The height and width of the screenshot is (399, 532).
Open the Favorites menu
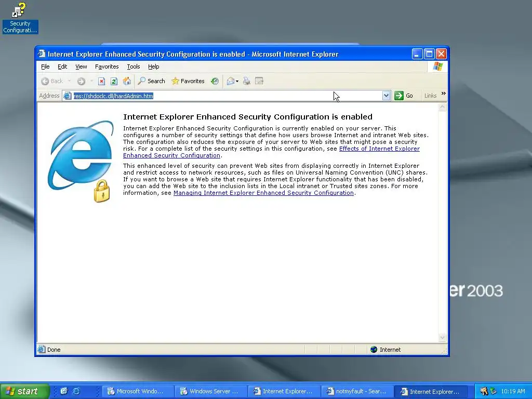[107, 66]
